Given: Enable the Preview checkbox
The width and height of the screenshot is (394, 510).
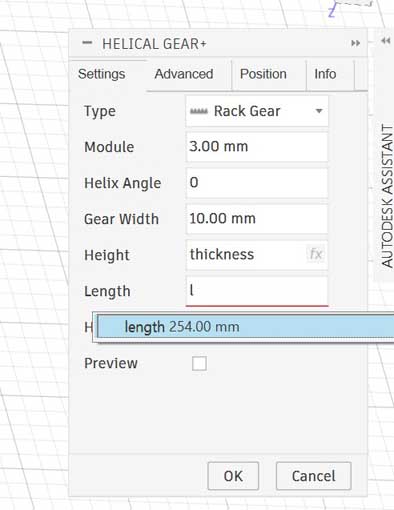Looking at the screenshot, I should [x=199, y=363].
